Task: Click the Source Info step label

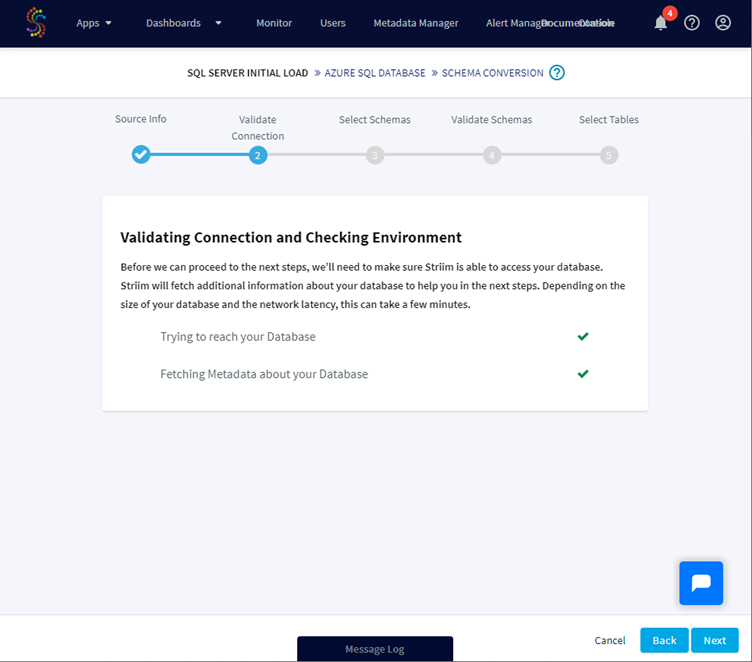Action: [141, 119]
